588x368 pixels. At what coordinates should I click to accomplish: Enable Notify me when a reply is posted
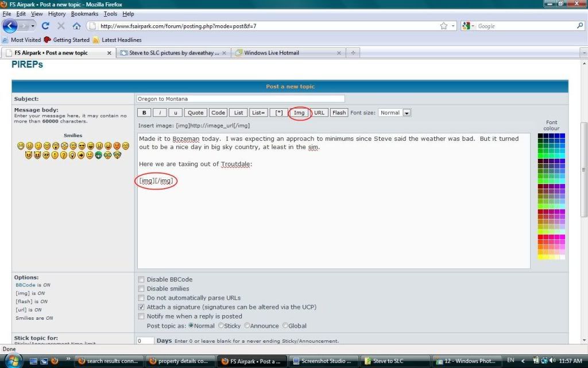click(141, 316)
